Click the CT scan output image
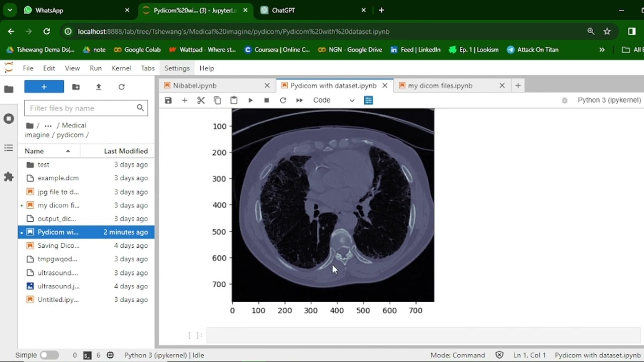Image resolution: width=644 pixels, height=362 pixels. [x=333, y=205]
